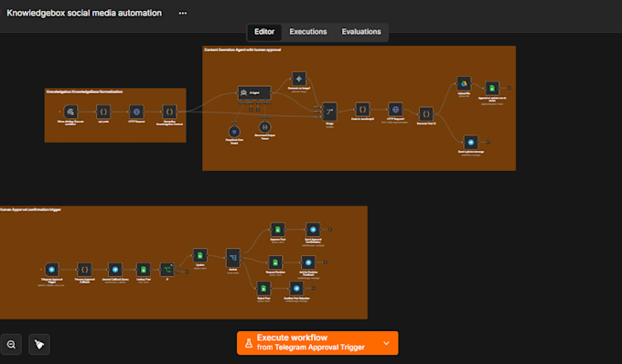
Task: Select the Request Revision Google Sheets node
Action: pyautogui.click(x=275, y=262)
